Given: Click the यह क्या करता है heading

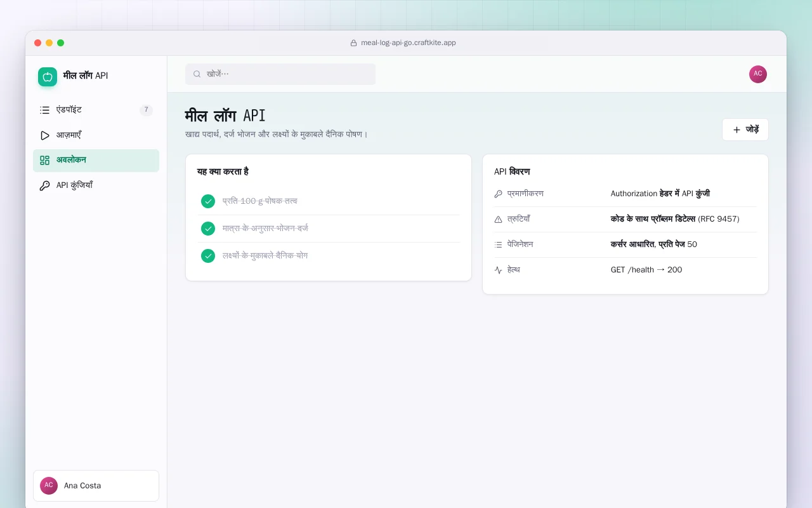Looking at the screenshot, I should 223,172.
